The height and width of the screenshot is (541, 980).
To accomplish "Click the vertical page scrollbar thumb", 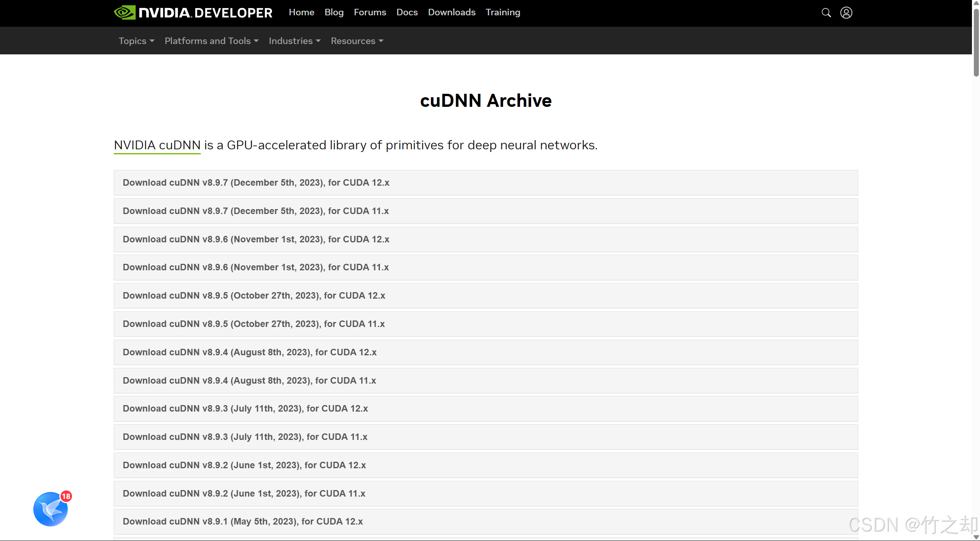I will (976, 42).
